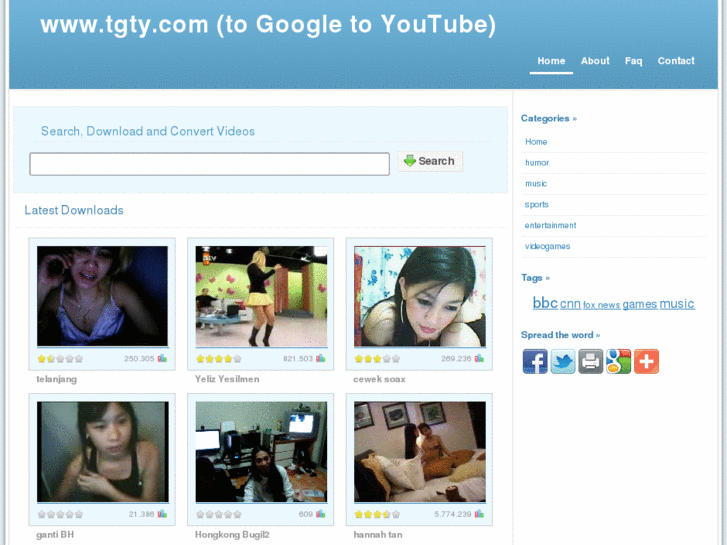The width and height of the screenshot is (727, 545).
Task: Open the Contact page
Action: point(676,61)
